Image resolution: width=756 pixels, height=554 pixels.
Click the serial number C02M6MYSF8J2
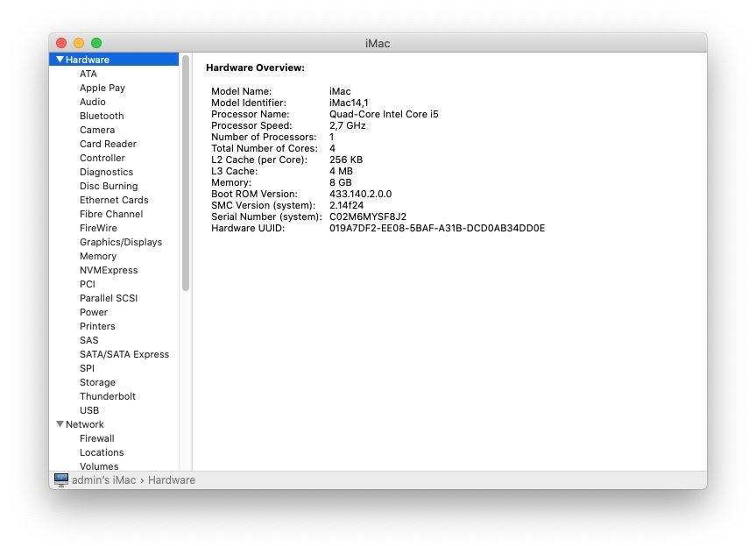pos(368,217)
